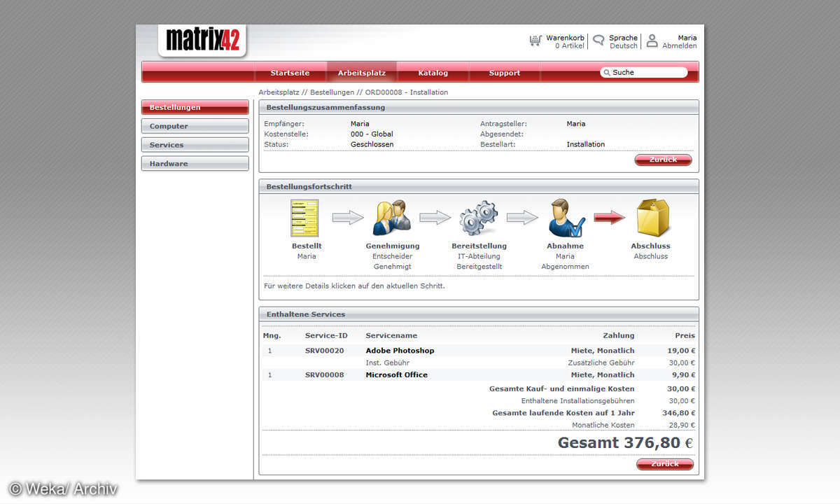Click the Adobe Photoshop service name
This screenshot has height=504, width=840.
pos(400,351)
